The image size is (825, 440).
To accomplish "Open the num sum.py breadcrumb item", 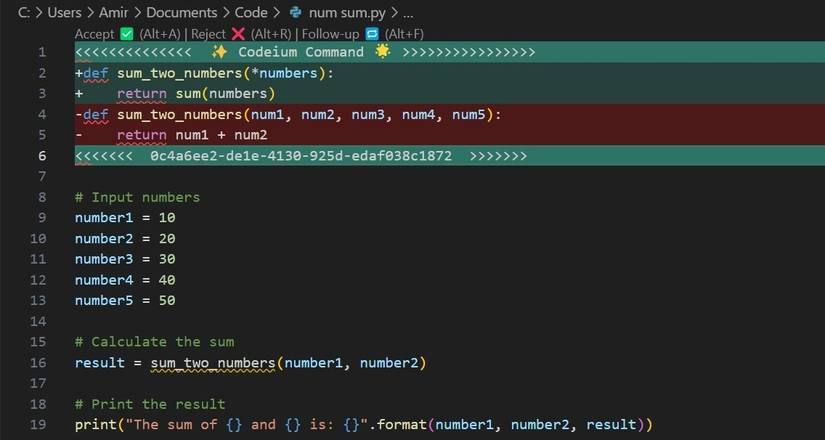I will 347,13.
